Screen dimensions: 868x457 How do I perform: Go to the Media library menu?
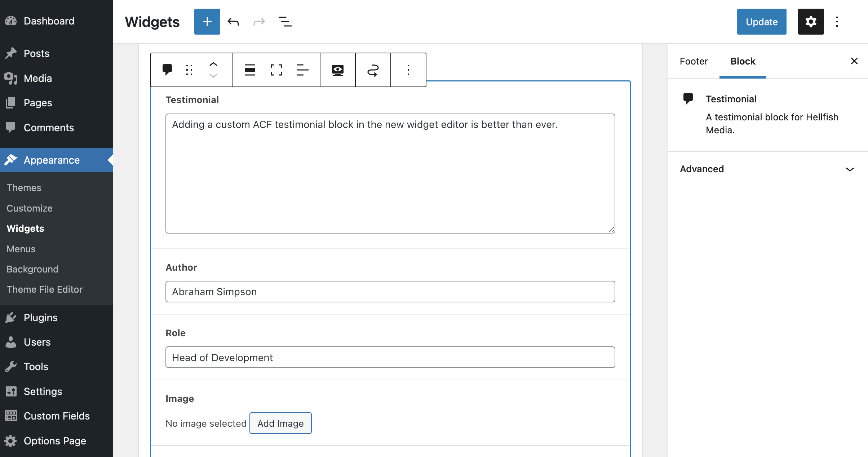tap(57, 78)
